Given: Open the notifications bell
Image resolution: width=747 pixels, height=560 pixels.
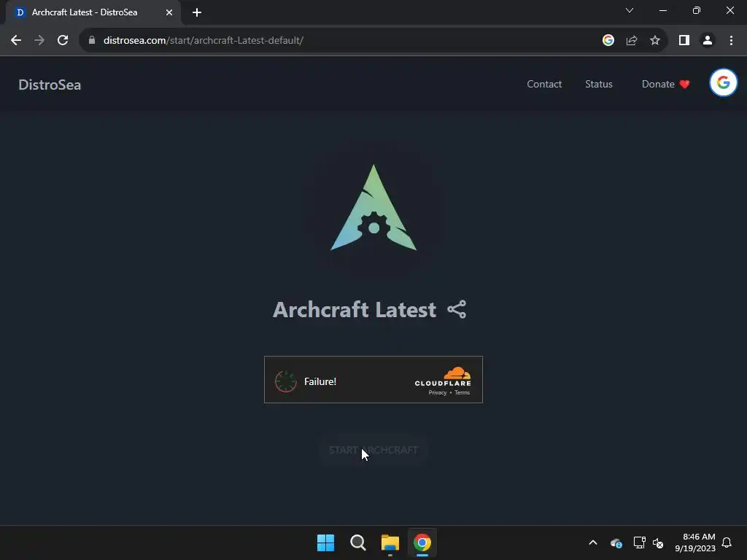Looking at the screenshot, I should pyautogui.click(x=727, y=542).
